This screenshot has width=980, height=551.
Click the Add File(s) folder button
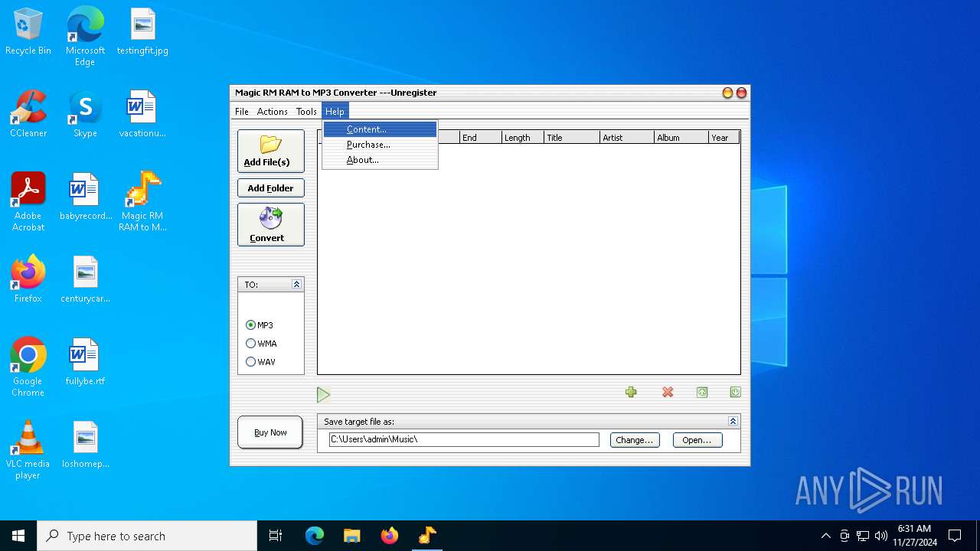click(270, 151)
